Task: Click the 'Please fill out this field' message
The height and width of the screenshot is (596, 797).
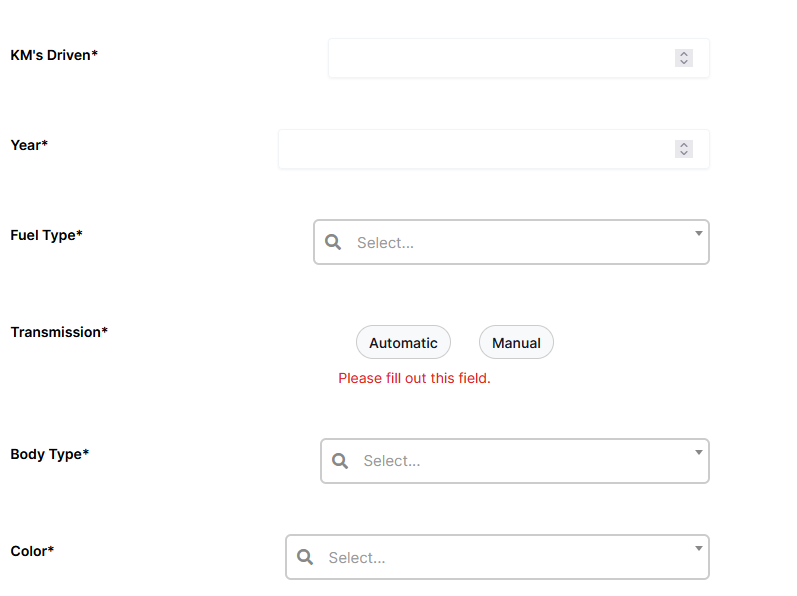Action: [414, 379]
